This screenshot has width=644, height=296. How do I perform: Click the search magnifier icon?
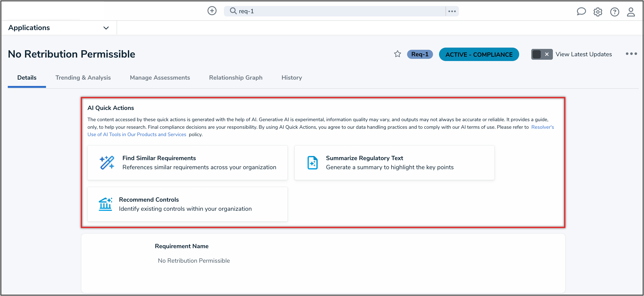click(x=233, y=11)
